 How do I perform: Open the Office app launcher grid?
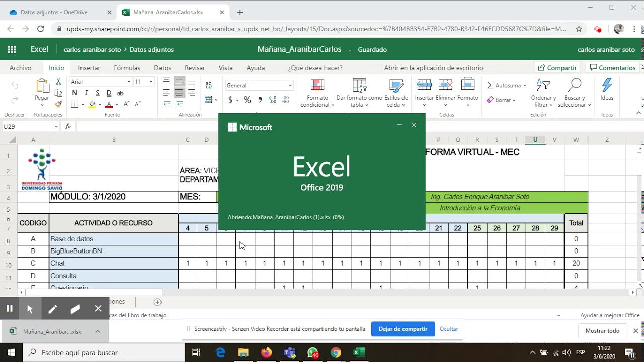(12, 49)
